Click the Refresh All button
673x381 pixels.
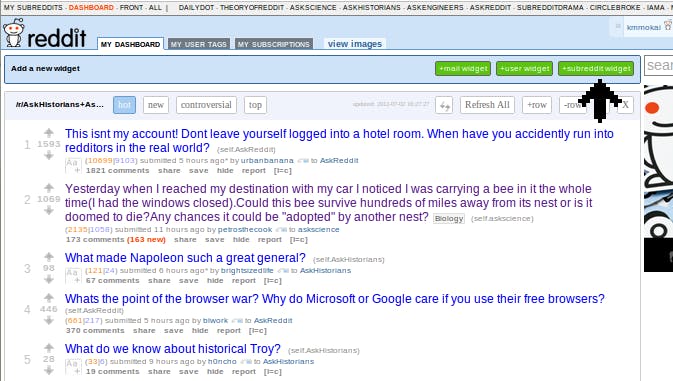click(x=487, y=105)
